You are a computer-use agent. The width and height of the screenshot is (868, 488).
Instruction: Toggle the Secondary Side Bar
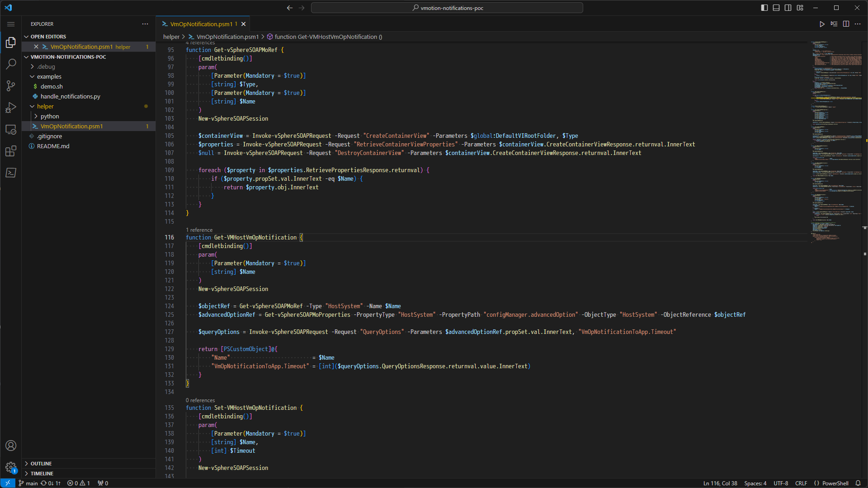(x=788, y=8)
